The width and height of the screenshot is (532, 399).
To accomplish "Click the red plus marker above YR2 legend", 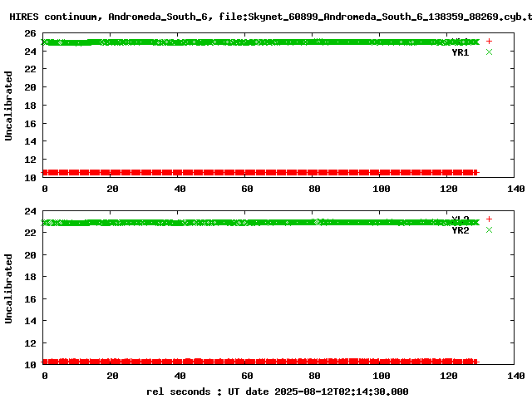I will (x=489, y=219).
